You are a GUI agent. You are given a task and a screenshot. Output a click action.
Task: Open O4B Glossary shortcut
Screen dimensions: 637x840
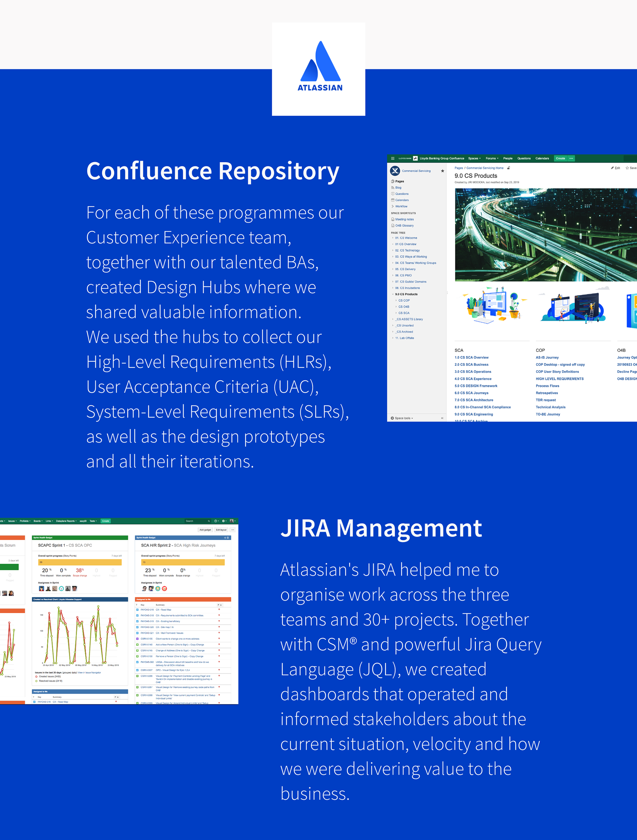point(403,226)
